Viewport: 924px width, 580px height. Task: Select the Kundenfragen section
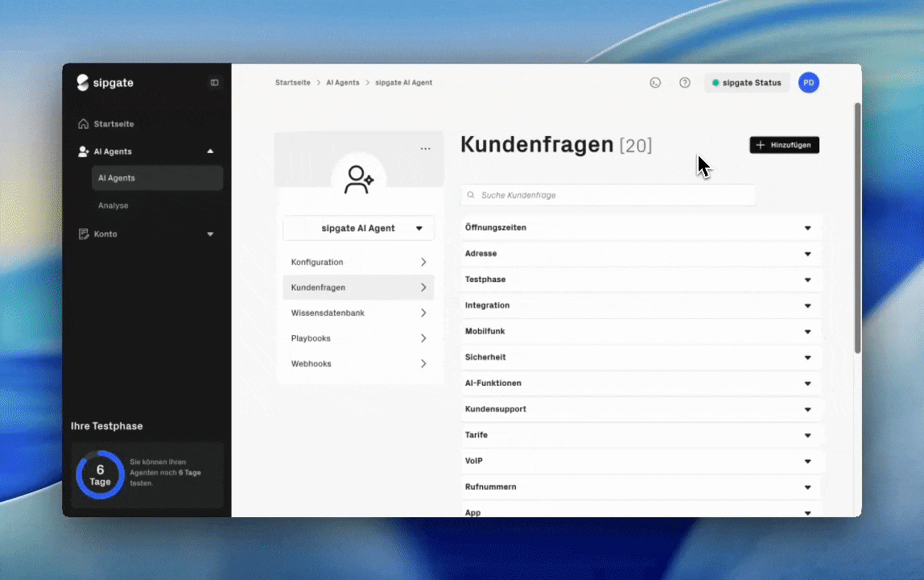[x=358, y=288]
